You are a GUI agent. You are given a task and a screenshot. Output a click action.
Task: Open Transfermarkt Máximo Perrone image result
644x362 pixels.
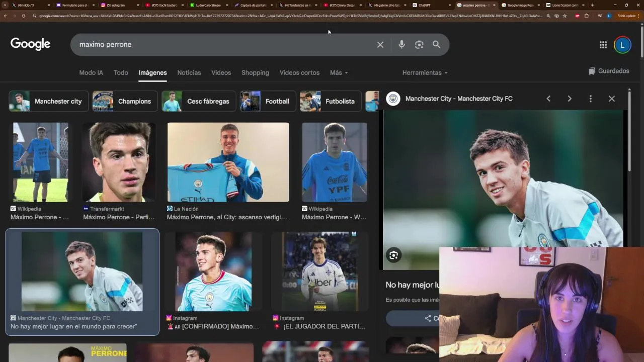(x=119, y=162)
